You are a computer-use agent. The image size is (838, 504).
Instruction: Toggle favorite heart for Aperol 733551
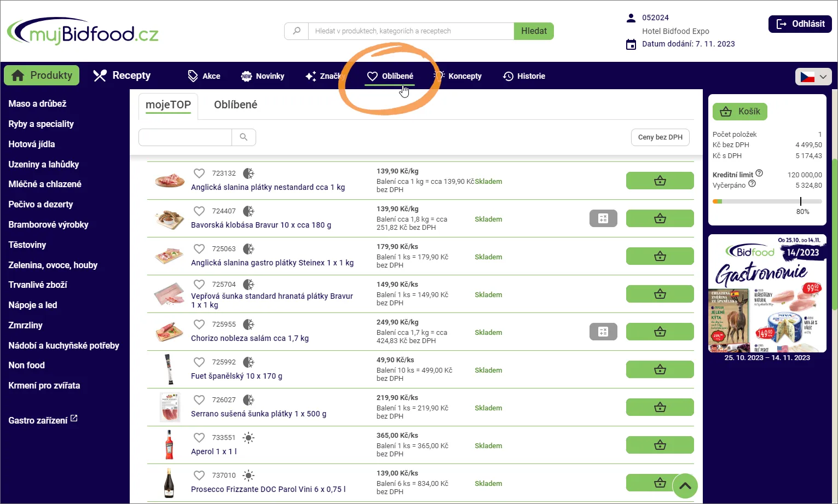click(x=199, y=438)
